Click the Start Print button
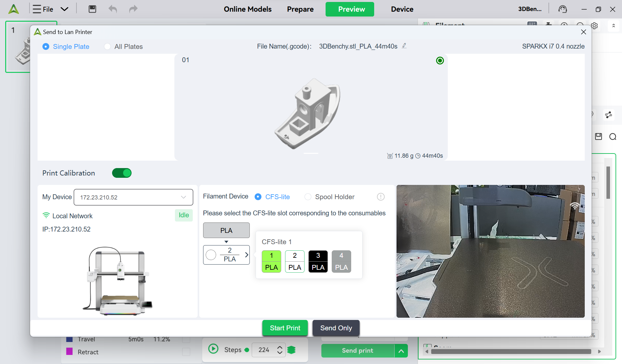The image size is (622, 364). point(285,328)
